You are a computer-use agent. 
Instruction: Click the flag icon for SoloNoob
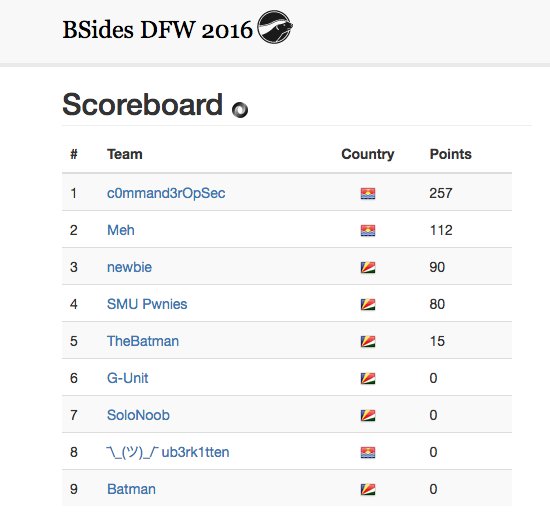pos(368,416)
